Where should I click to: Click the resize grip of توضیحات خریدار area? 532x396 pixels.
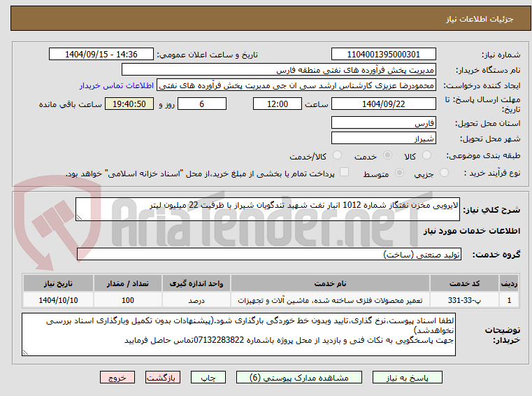25,353
